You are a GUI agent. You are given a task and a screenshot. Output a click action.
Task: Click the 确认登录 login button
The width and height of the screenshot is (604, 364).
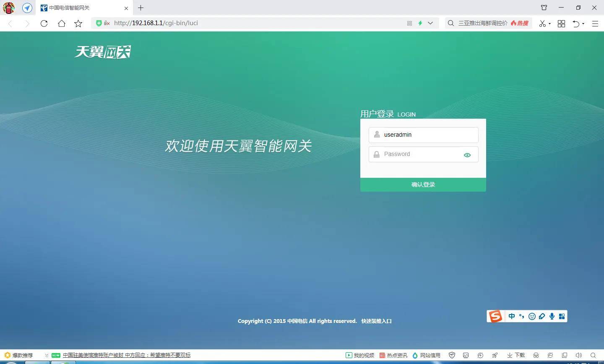tap(423, 185)
